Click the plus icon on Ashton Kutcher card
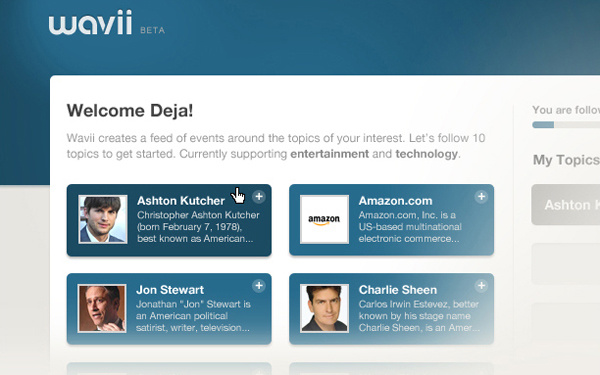This screenshot has height=375, width=600. click(x=259, y=197)
